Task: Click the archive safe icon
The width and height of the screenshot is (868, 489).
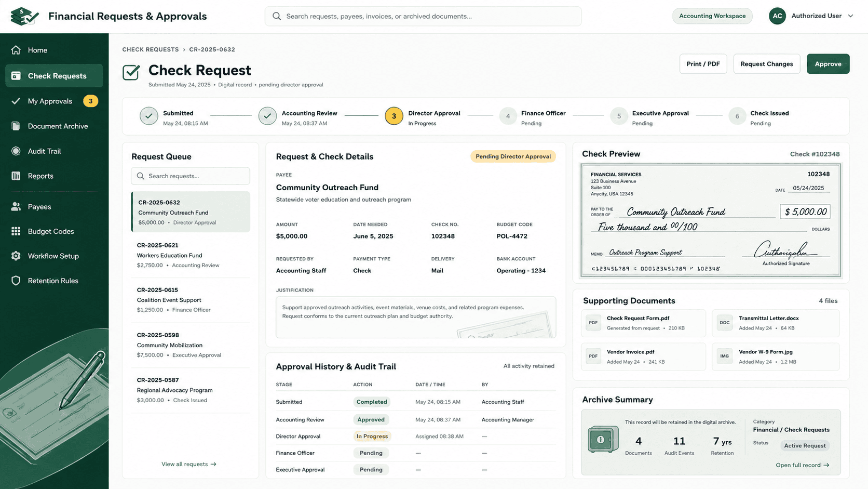Action: click(603, 439)
